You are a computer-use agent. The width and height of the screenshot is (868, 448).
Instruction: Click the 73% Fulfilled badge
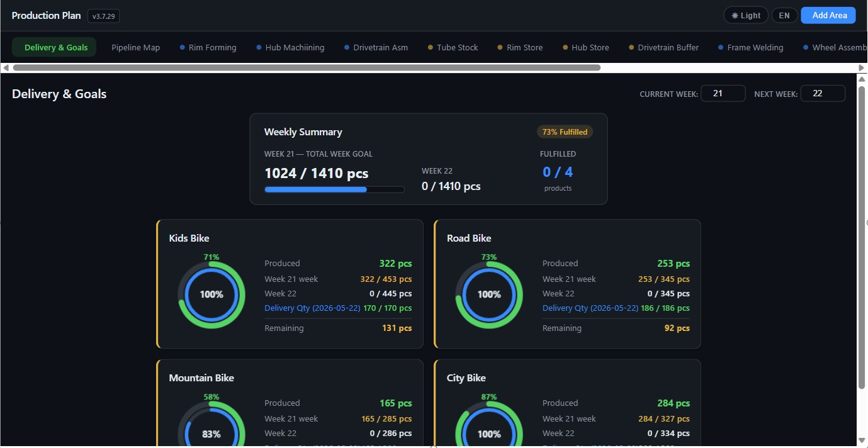pyautogui.click(x=565, y=132)
